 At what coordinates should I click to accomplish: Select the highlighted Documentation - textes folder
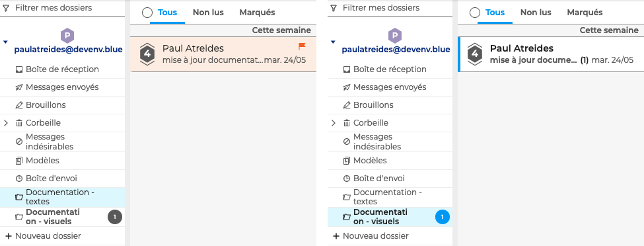[x=63, y=197]
